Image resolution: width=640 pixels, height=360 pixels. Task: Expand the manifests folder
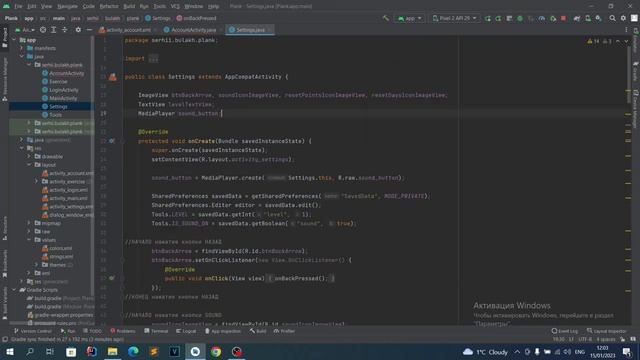pyautogui.click(x=22, y=48)
